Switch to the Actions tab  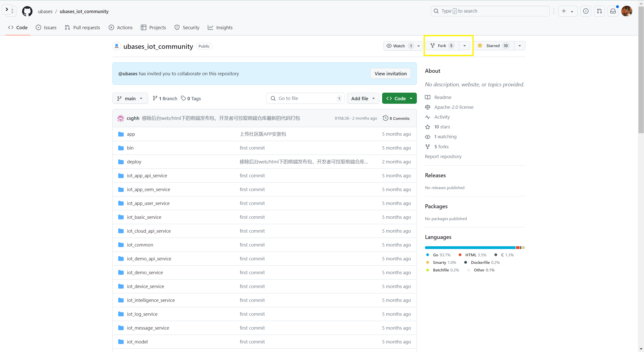click(x=120, y=27)
